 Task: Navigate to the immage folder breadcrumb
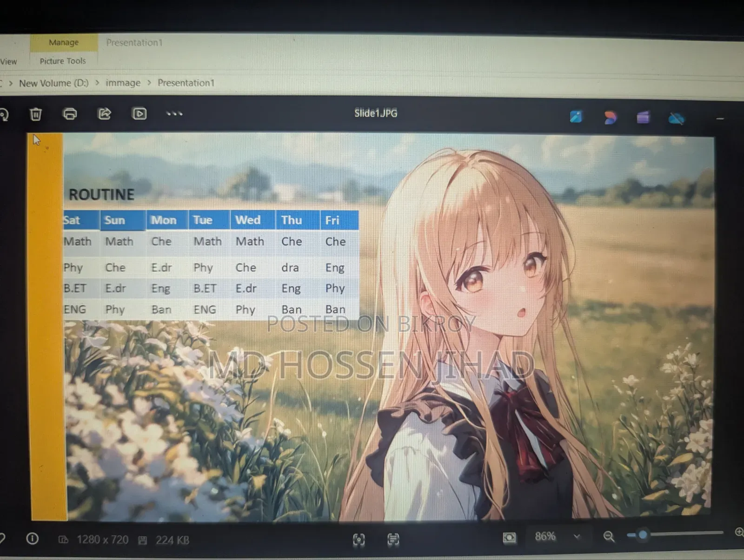tap(123, 83)
